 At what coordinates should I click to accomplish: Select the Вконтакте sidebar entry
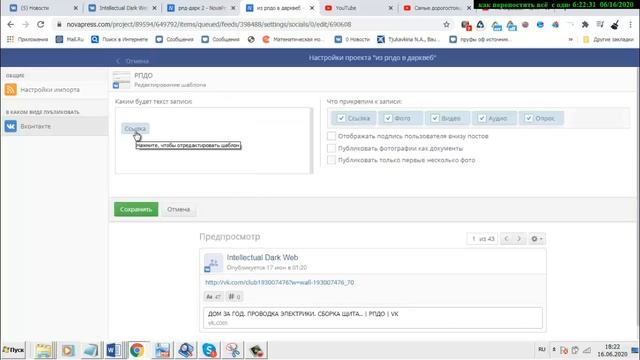(x=54, y=126)
